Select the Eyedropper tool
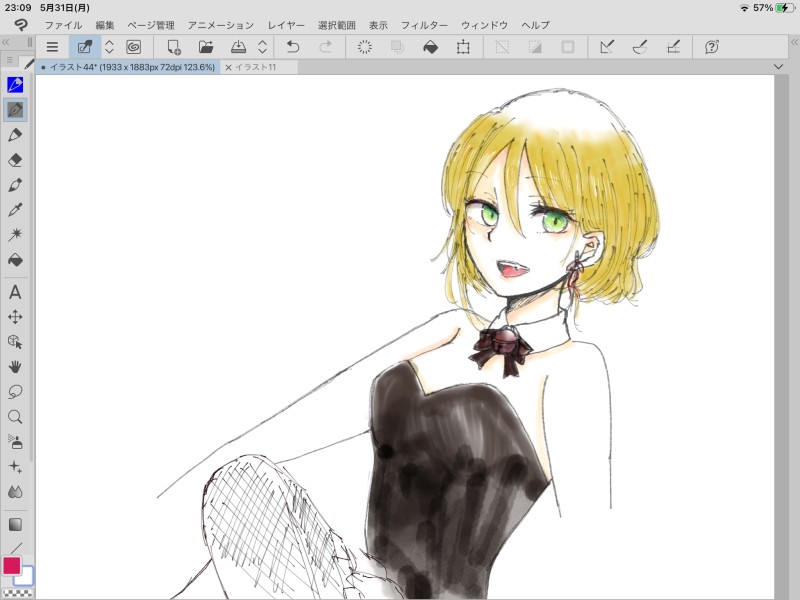This screenshot has height=600, width=800. [x=15, y=210]
